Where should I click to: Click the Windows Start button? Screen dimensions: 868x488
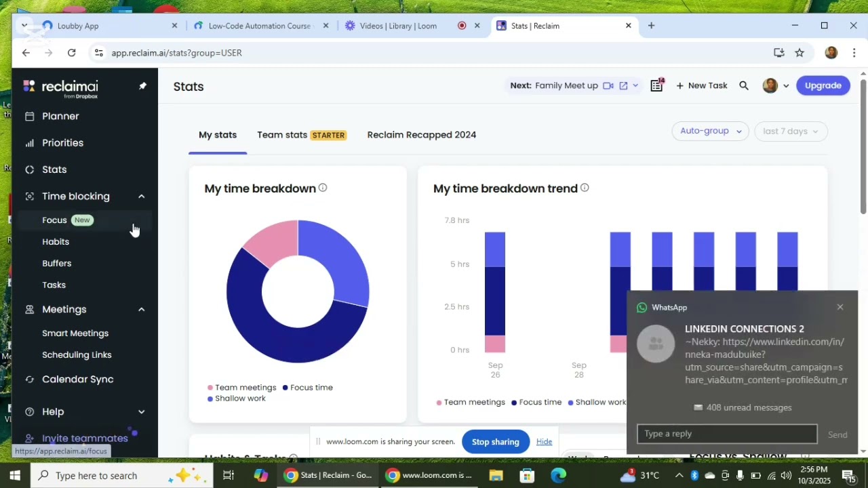coord(15,476)
